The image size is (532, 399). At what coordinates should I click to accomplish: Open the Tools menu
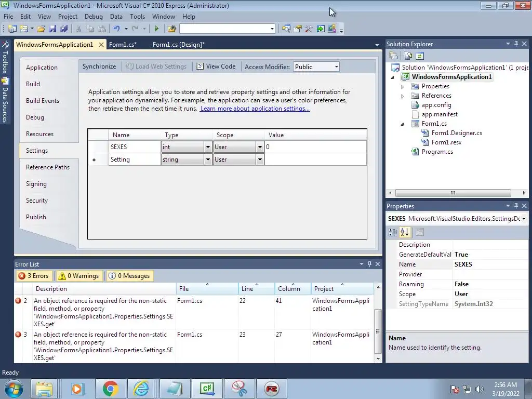[137, 16]
